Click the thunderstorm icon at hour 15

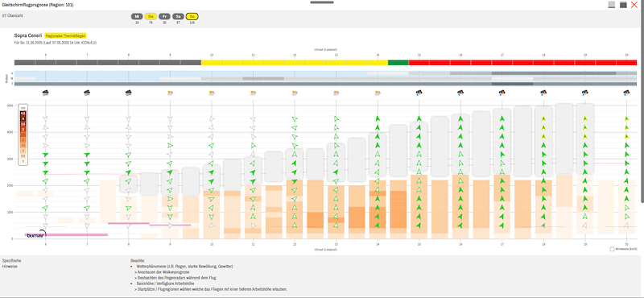point(419,93)
